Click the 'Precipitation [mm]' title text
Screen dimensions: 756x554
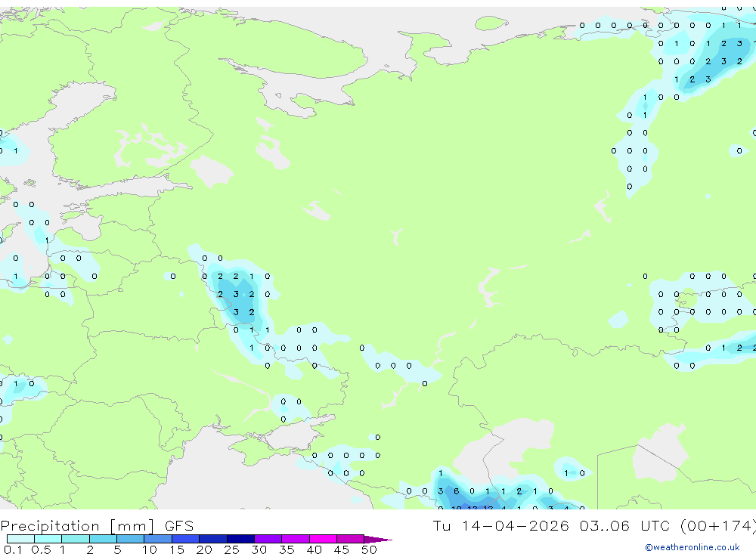click(77, 526)
